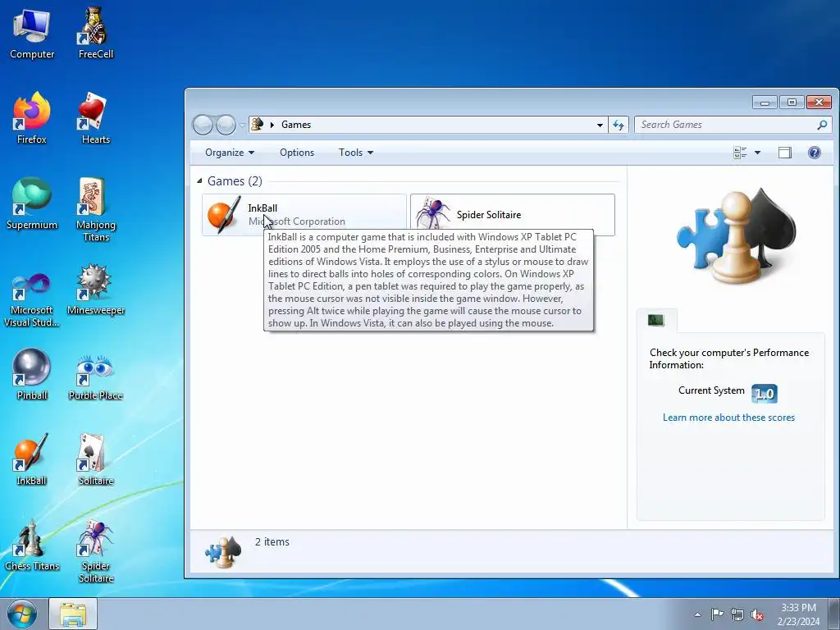Expand the address bar history dropdown
This screenshot has width=840, height=630.
click(x=600, y=125)
